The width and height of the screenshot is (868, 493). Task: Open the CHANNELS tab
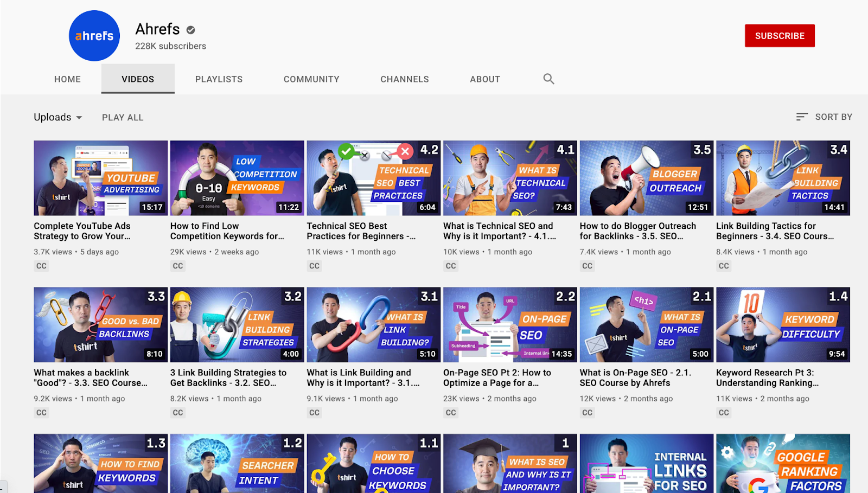point(405,79)
